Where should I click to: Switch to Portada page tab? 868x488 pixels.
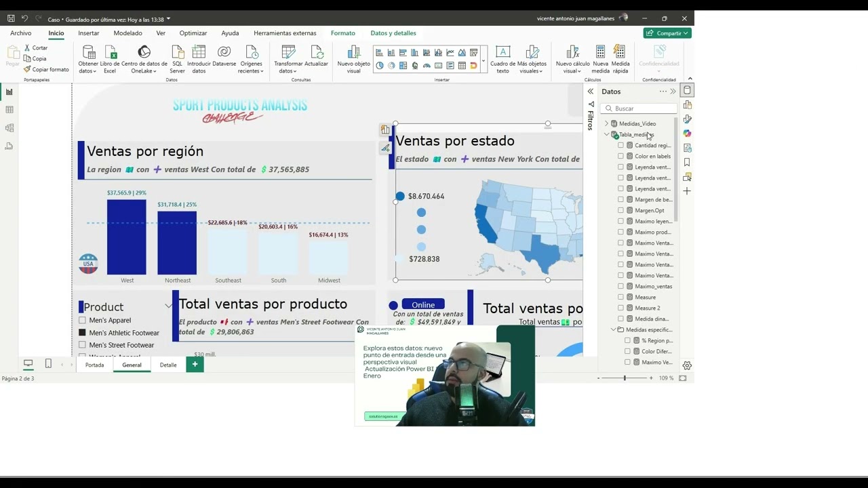[x=95, y=365]
